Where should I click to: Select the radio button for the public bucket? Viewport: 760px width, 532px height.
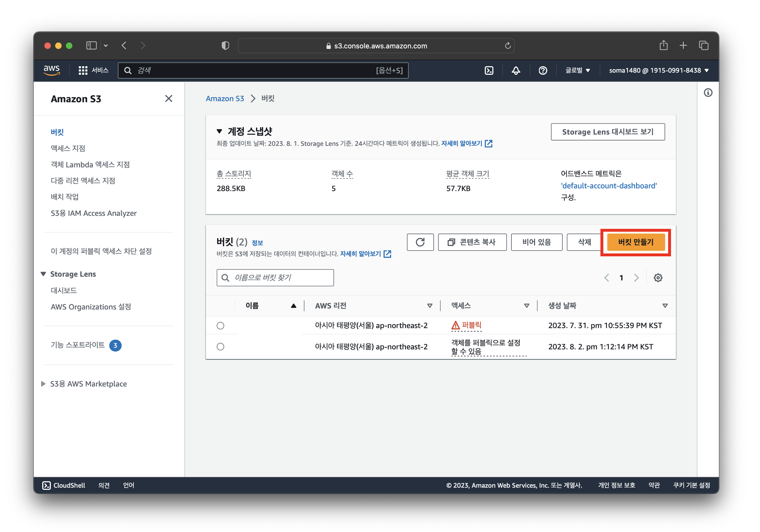[220, 325]
